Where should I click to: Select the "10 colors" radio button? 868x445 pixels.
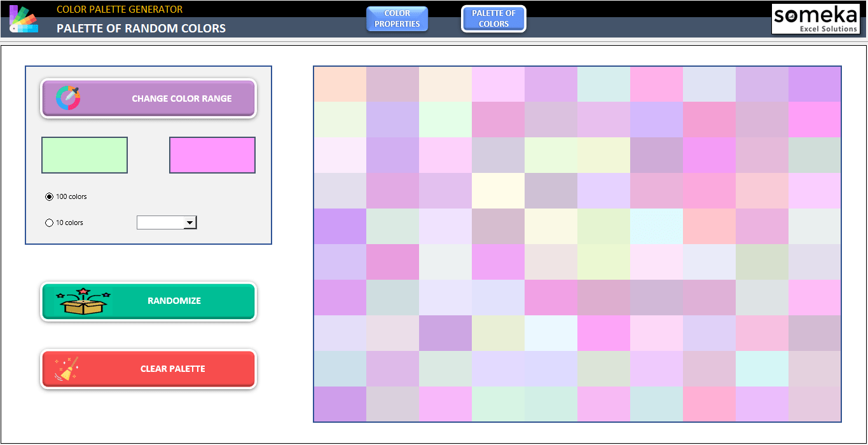coord(49,222)
